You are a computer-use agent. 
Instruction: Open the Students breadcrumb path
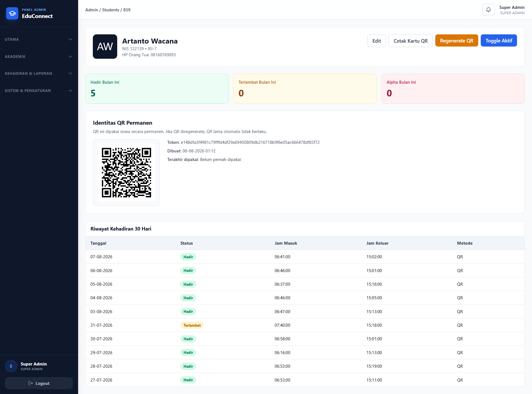(111, 10)
